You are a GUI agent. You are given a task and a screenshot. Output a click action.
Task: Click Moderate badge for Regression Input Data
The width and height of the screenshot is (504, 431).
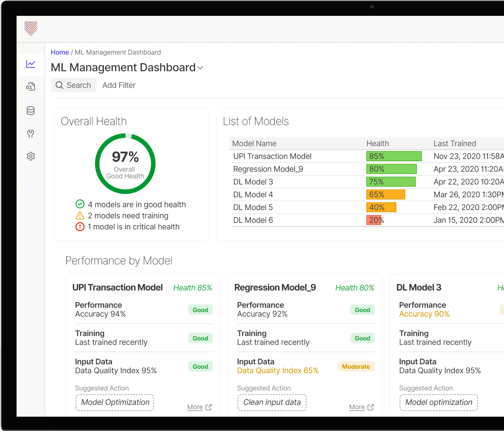point(356,366)
